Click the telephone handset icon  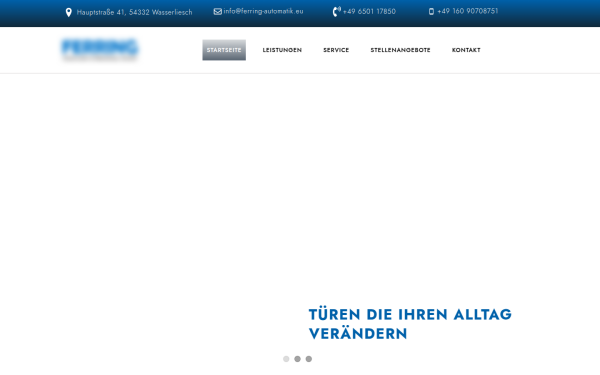336,11
